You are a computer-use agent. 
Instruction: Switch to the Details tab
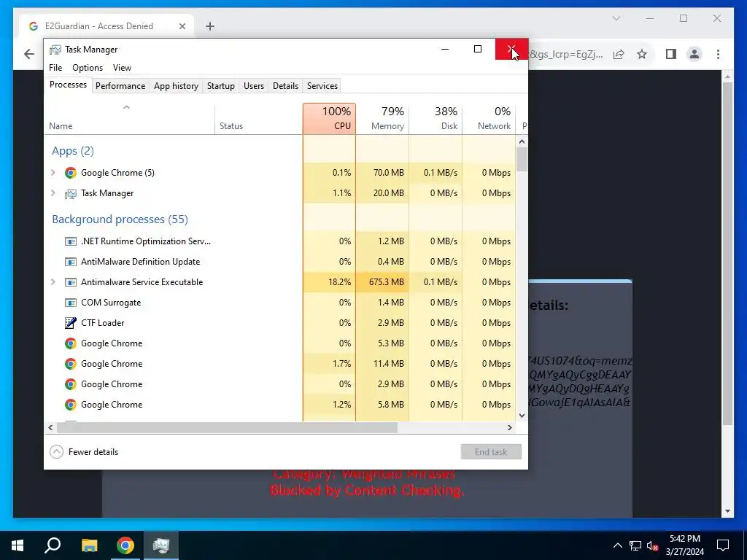tap(285, 86)
